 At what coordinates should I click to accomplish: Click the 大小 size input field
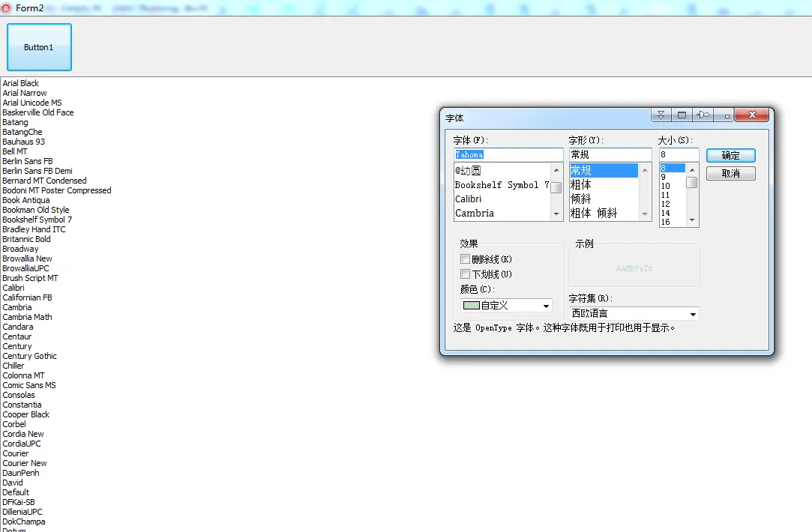pyautogui.click(x=679, y=155)
